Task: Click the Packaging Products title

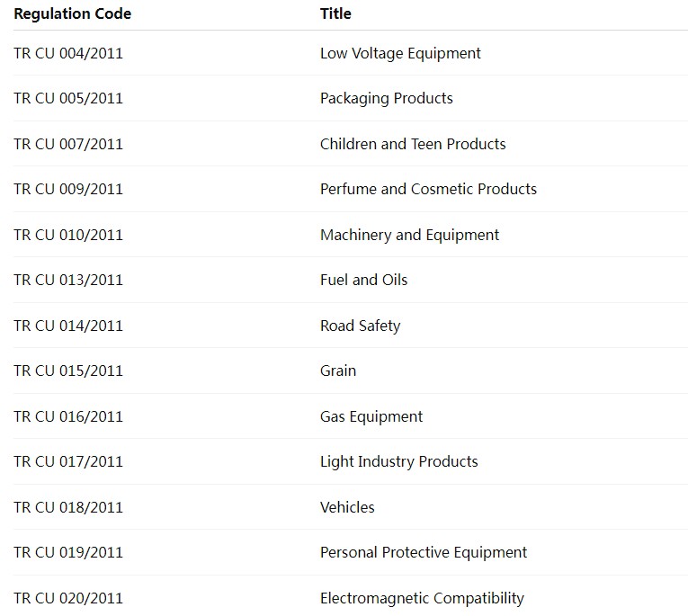Action: pos(386,98)
